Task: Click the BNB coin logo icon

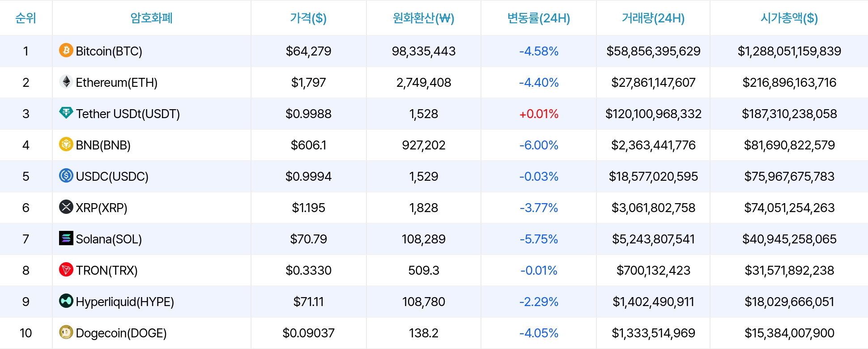Action: pyautogui.click(x=66, y=144)
